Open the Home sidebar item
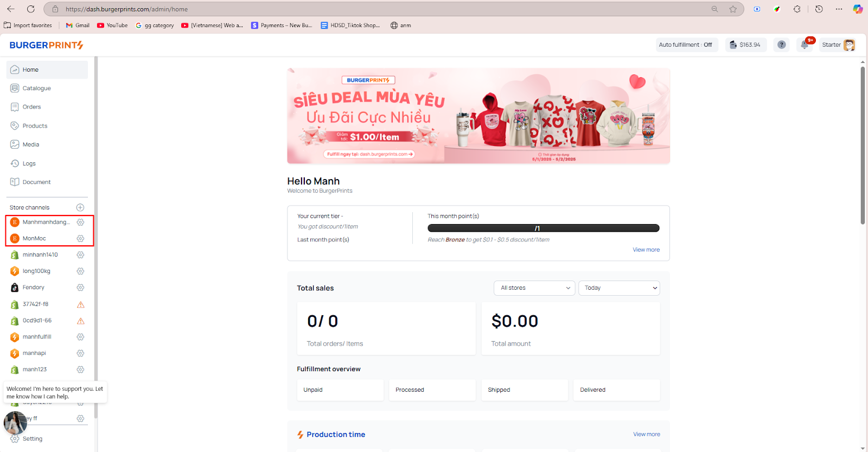This screenshot has width=868, height=452. pyautogui.click(x=47, y=69)
